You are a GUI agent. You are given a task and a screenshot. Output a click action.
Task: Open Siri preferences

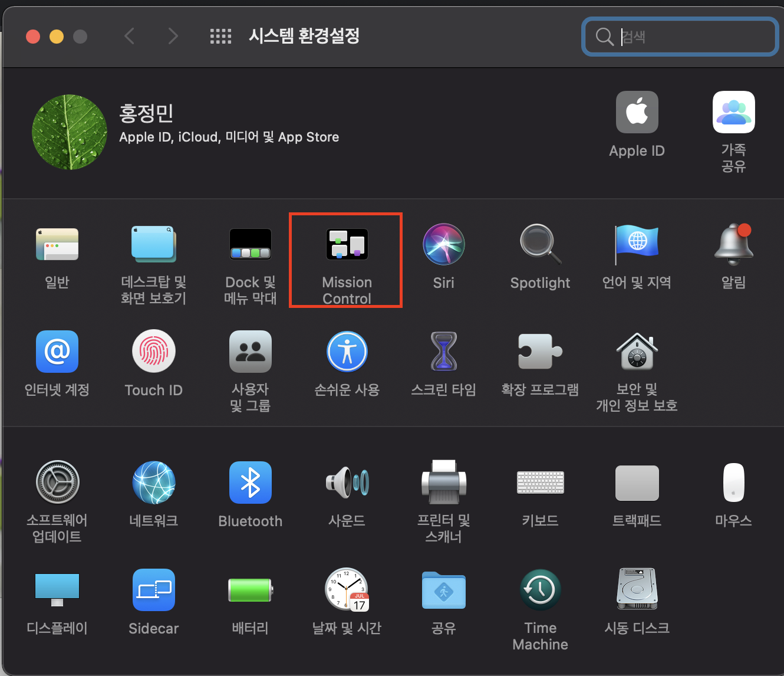(443, 244)
